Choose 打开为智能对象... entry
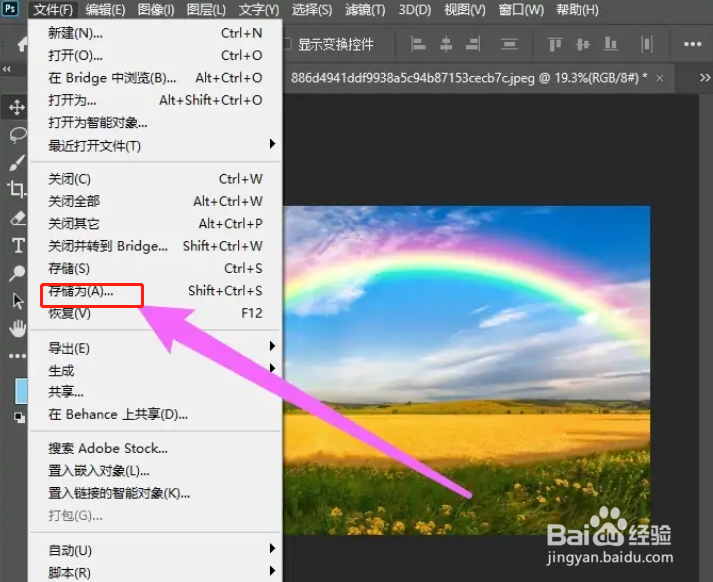 point(156,122)
